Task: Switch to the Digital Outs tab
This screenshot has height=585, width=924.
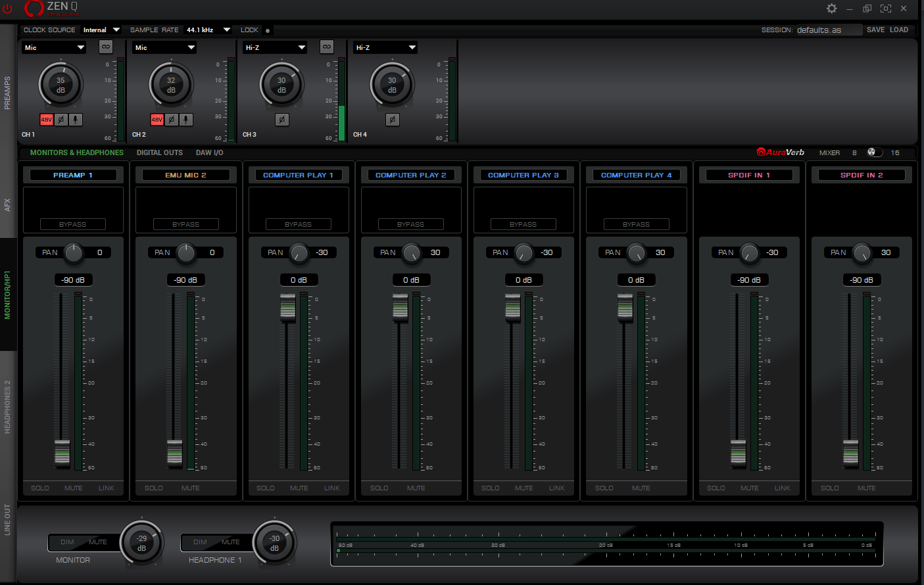Action: click(x=160, y=152)
